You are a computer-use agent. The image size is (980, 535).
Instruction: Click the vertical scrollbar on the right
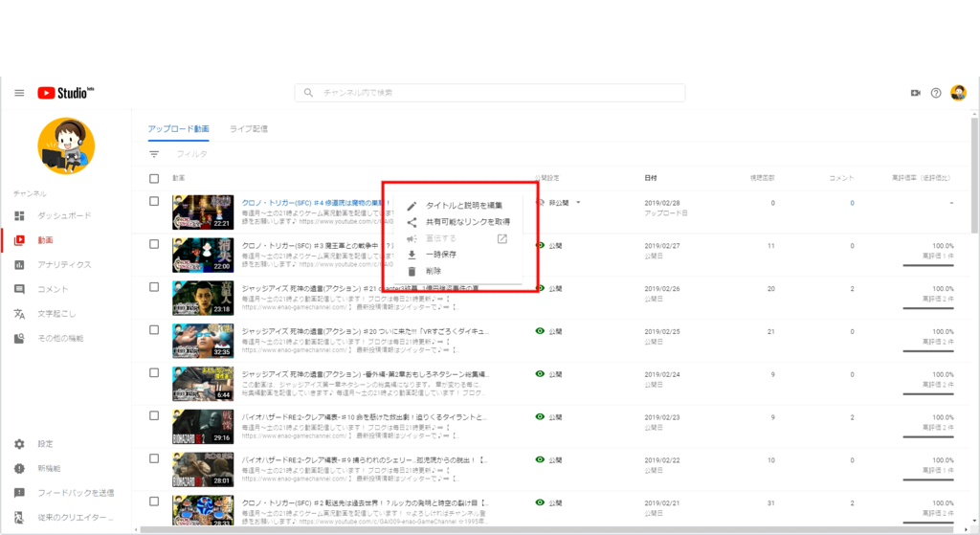975,175
